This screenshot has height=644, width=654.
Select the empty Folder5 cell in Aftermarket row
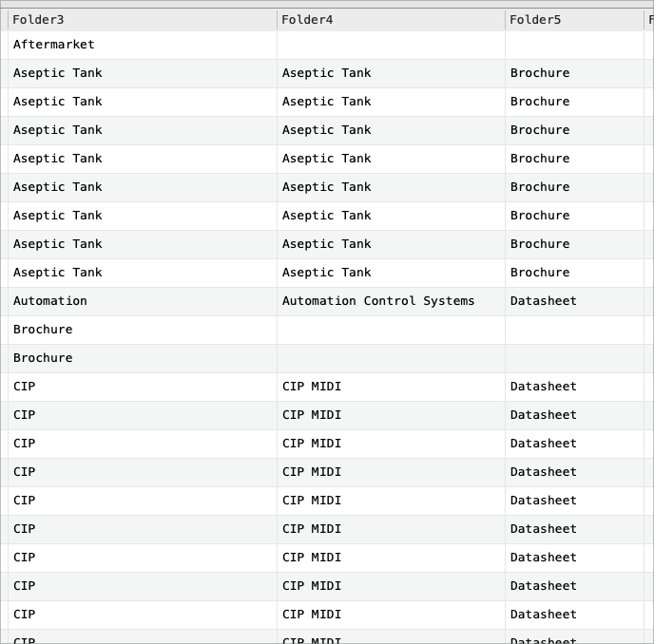tap(574, 45)
